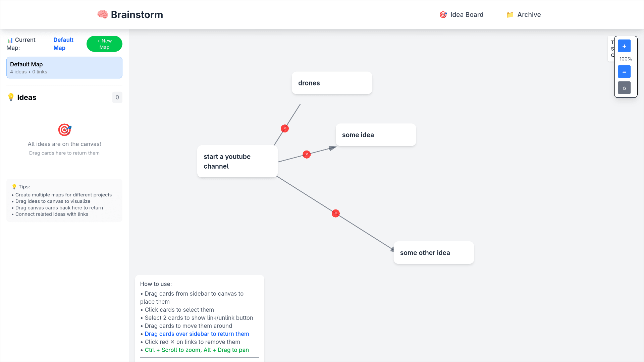Image resolution: width=644 pixels, height=362 pixels.
Task: Click the lightbulb icon in the Tips box
Action: click(x=14, y=187)
